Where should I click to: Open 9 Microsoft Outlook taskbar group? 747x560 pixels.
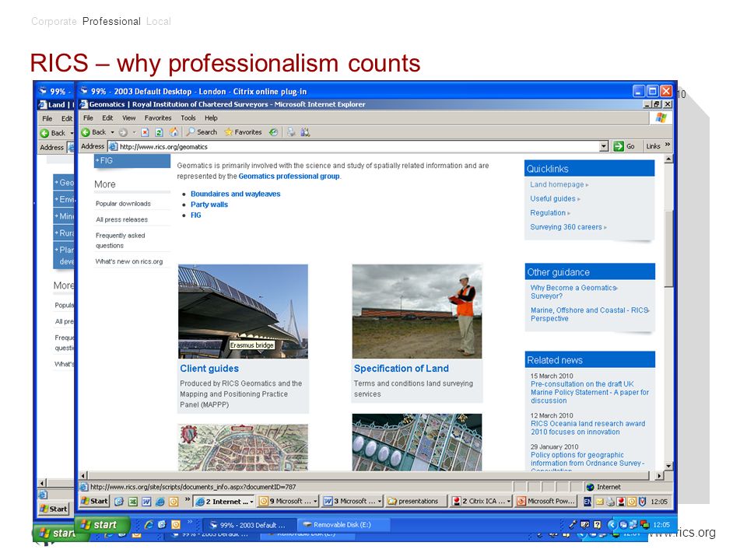(x=288, y=501)
